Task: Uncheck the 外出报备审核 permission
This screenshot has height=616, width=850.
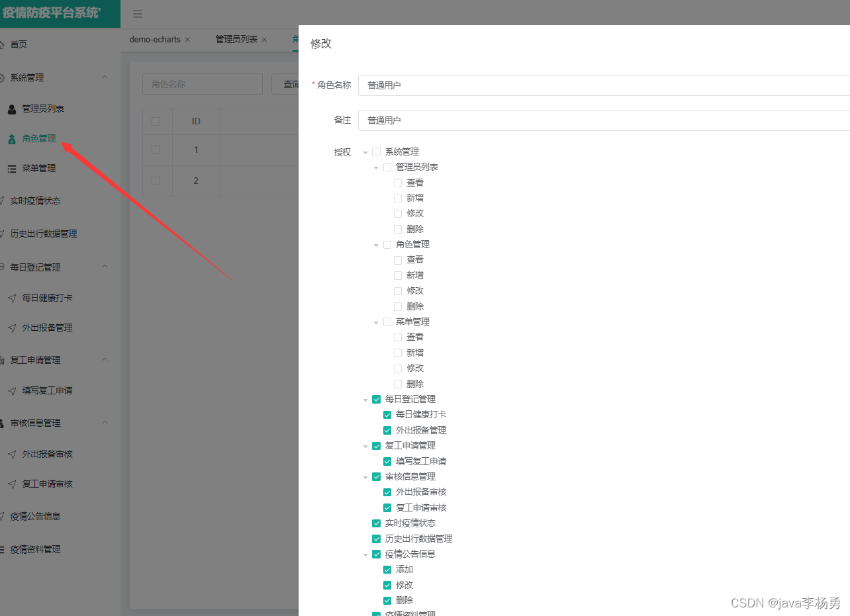Action: point(387,492)
